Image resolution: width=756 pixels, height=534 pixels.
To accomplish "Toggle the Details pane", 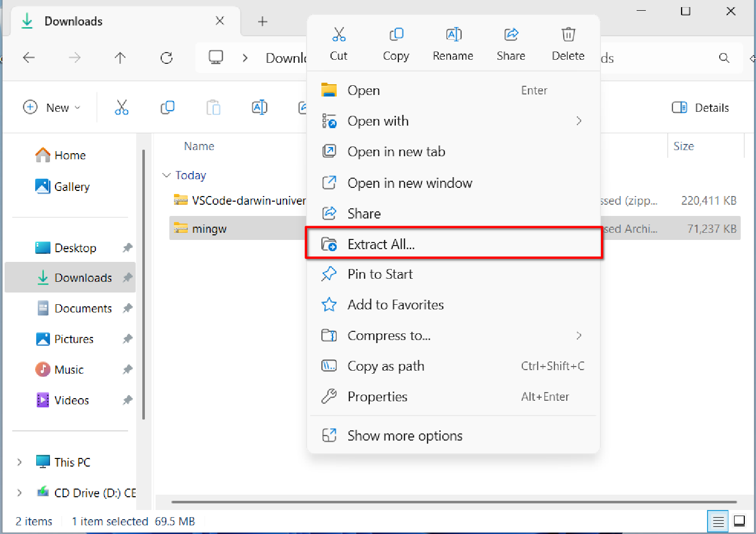I will tap(700, 108).
